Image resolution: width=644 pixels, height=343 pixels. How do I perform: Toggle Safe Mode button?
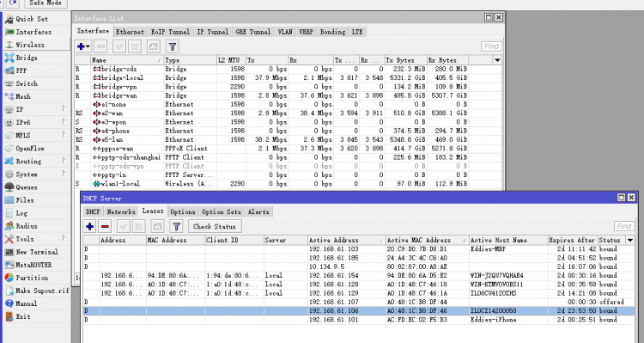[x=46, y=3]
